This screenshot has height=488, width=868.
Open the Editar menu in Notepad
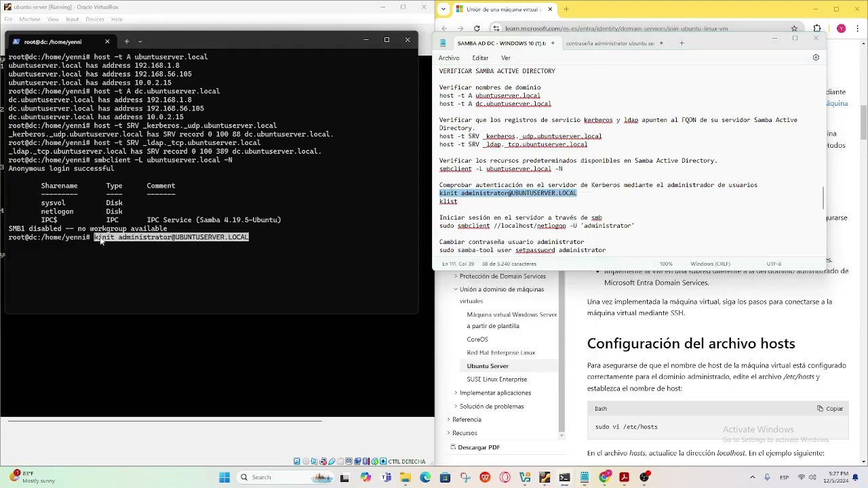coord(480,58)
